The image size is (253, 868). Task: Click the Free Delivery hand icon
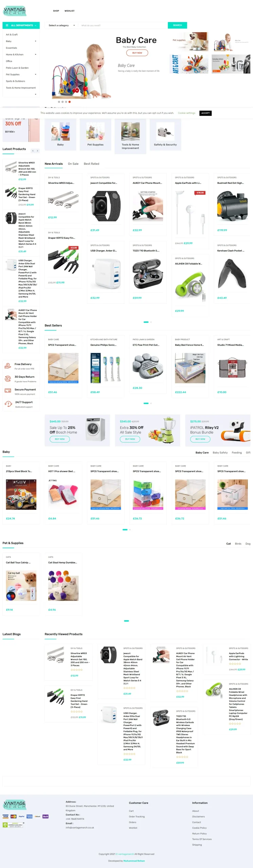coord(7,366)
